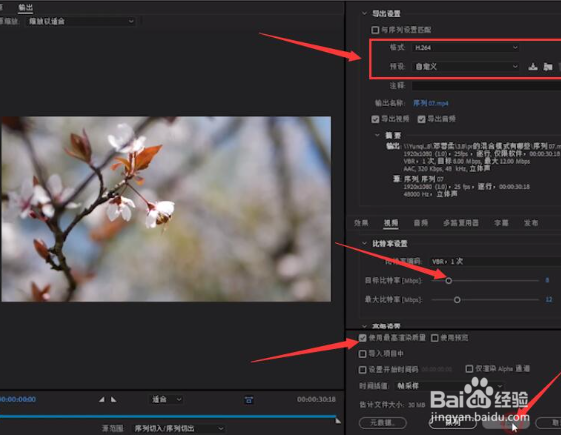
Task: Click the target bitrate value 8
Action: pos(547,280)
